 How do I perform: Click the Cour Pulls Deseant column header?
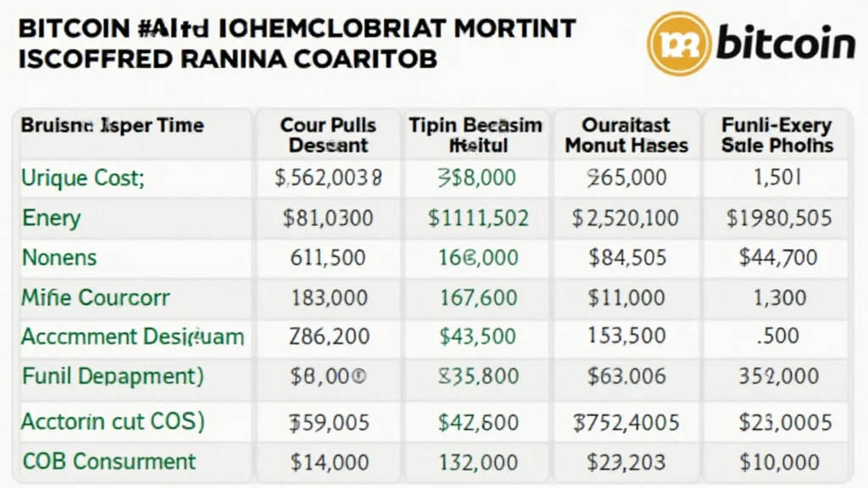point(328,135)
